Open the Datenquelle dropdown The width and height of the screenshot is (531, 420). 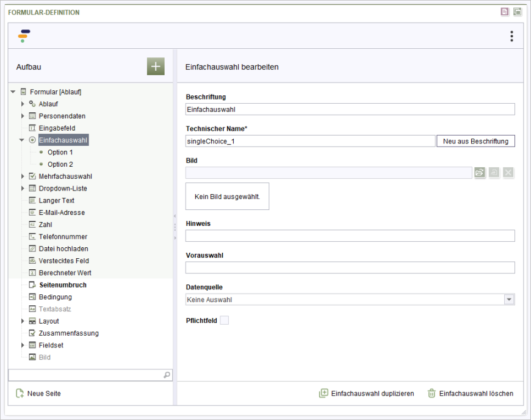click(509, 300)
